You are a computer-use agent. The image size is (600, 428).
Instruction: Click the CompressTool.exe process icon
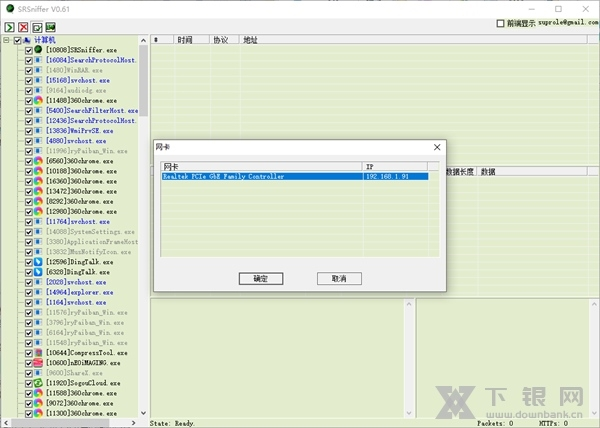pyautogui.click(x=39, y=352)
